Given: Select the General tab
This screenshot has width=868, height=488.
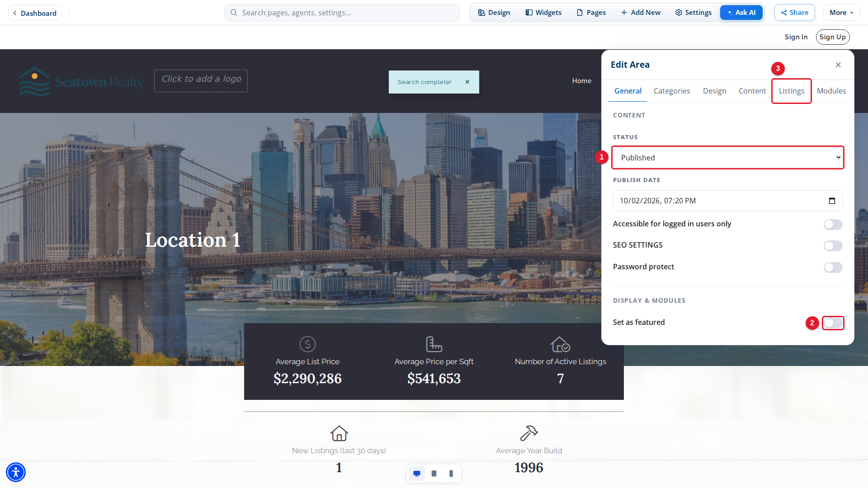Looking at the screenshot, I should (x=628, y=91).
